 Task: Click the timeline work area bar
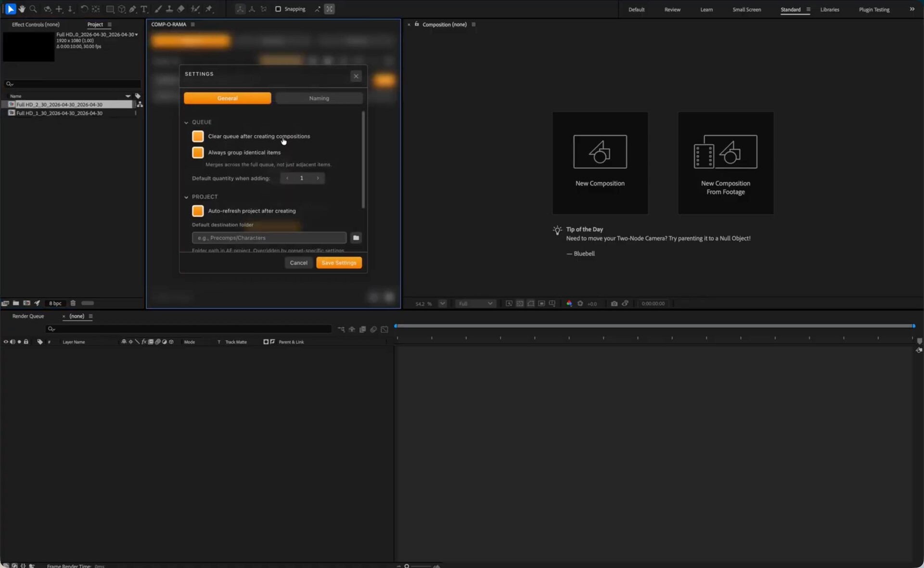tap(654, 326)
